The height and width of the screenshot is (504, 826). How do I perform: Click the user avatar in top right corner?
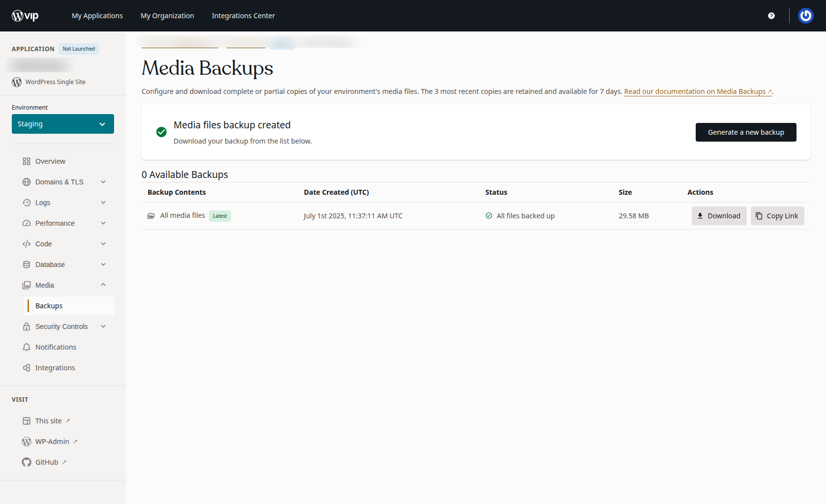point(805,15)
